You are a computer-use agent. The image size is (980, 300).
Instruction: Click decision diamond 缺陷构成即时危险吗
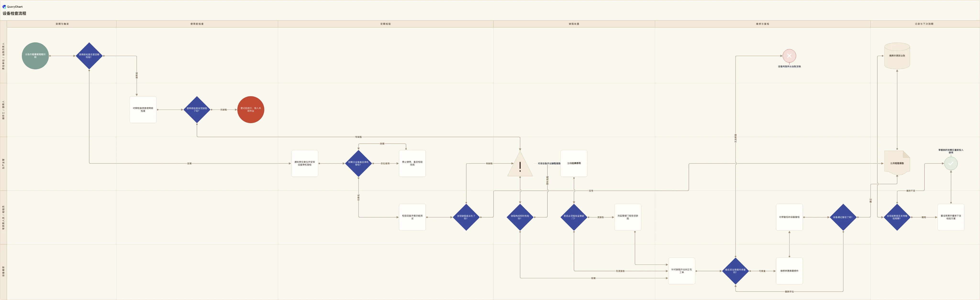[520, 217]
